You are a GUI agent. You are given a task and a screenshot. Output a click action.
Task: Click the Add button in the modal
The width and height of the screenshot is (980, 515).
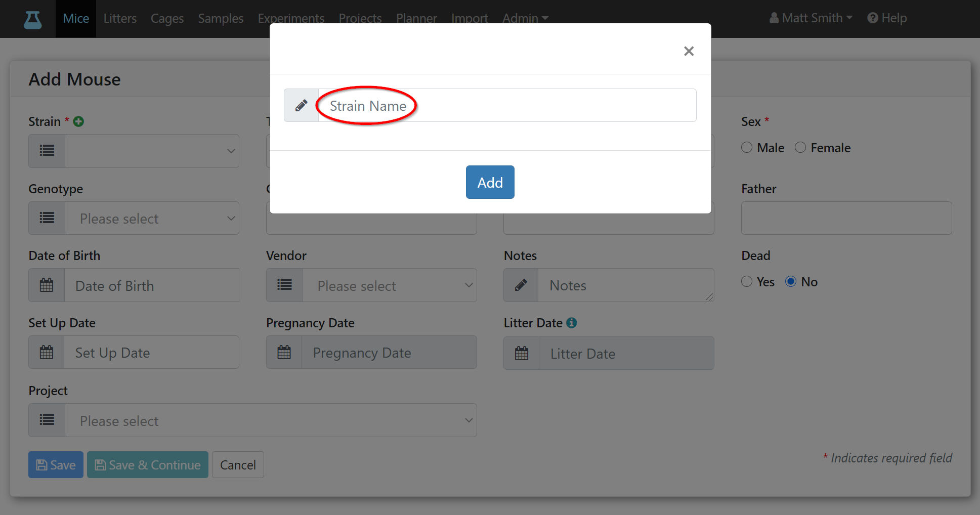click(490, 182)
